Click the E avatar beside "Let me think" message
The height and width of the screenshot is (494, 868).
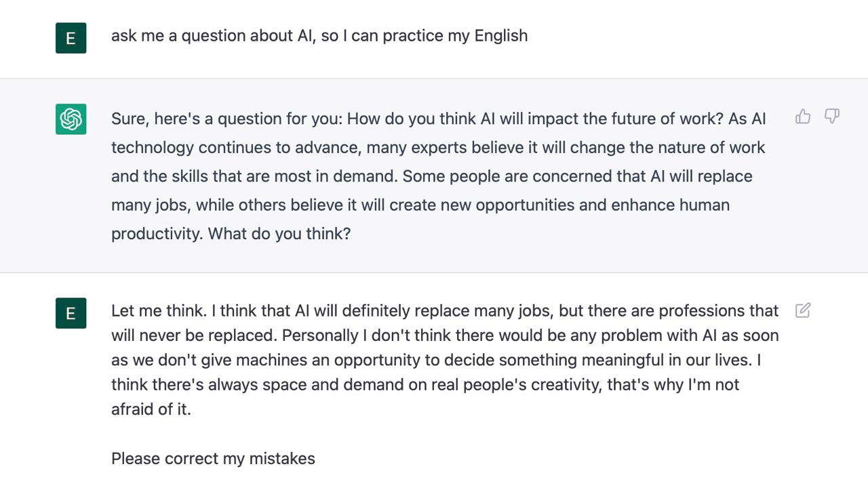71,313
